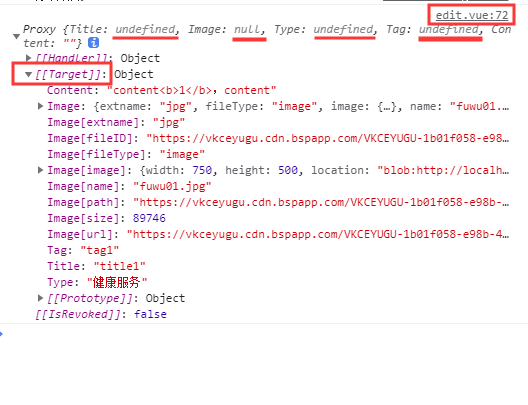This screenshot has height=405, width=528.
Task: Click the Image[path] URL string
Action: (x=321, y=202)
